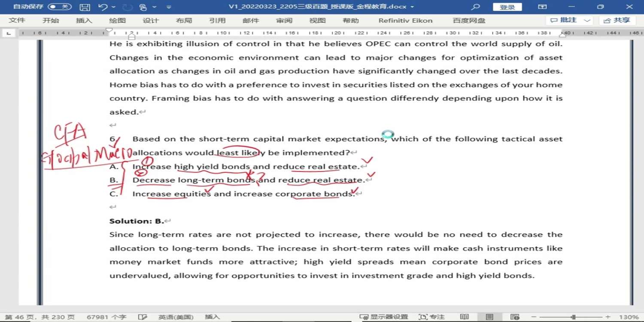Click the 批注 (Comments) button
This screenshot has height=322, width=644.
[x=565, y=20]
